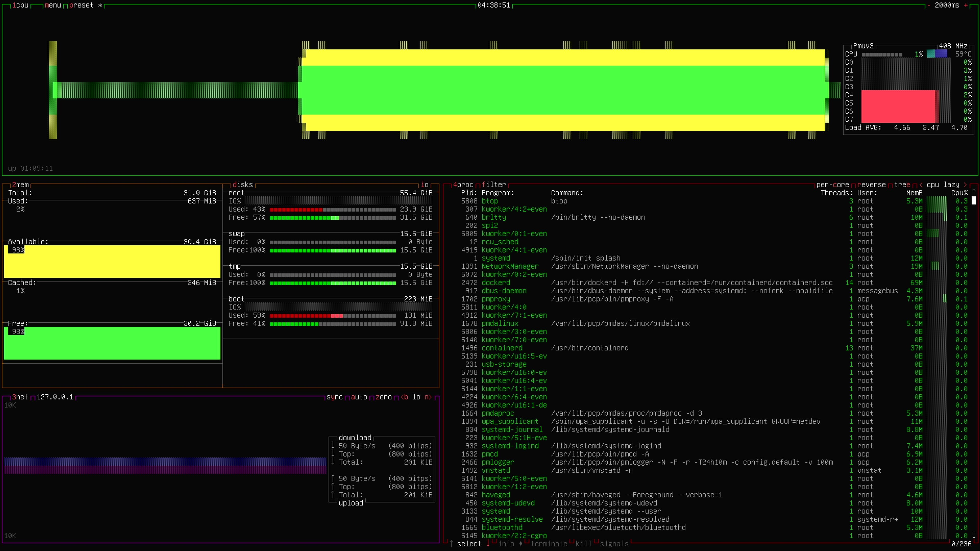The height and width of the screenshot is (551, 980).
Task: Click the red down arrow after select
Action: point(488,544)
